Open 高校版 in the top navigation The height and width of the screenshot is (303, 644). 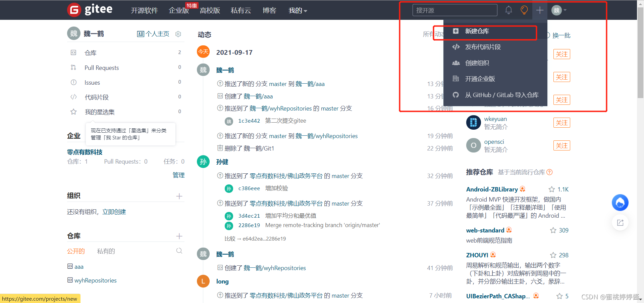(x=210, y=10)
